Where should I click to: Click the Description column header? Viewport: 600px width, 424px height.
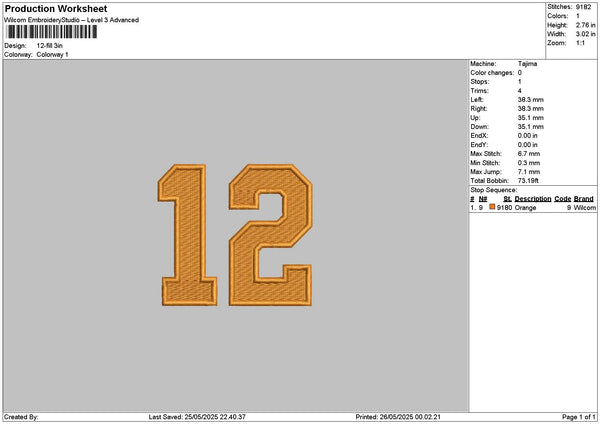click(x=533, y=199)
